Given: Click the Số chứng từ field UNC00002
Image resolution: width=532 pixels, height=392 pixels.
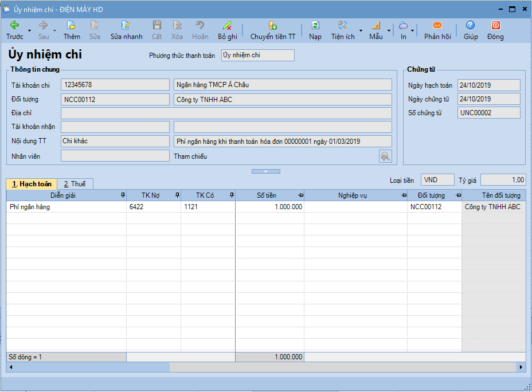Looking at the screenshot, I should pyautogui.click(x=488, y=112).
